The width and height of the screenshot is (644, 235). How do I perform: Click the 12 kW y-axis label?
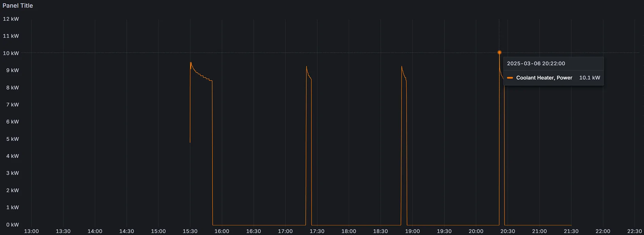click(11, 19)
